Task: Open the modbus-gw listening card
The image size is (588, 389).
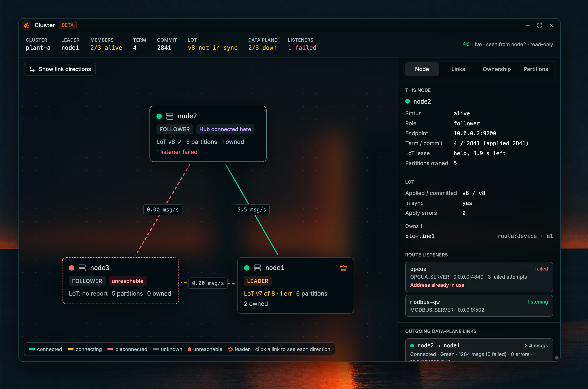Action: coord(479,306)
